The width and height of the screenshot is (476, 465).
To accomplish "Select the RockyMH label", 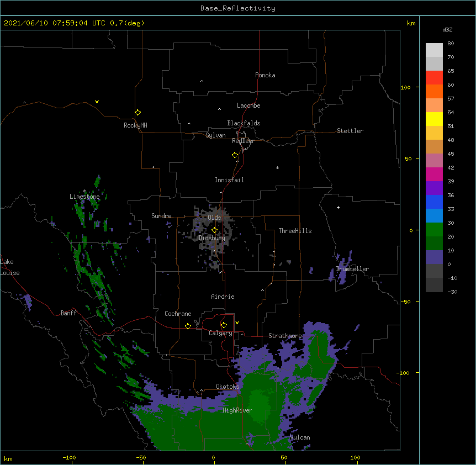I will pyautogui.click(x=135, y=125).
